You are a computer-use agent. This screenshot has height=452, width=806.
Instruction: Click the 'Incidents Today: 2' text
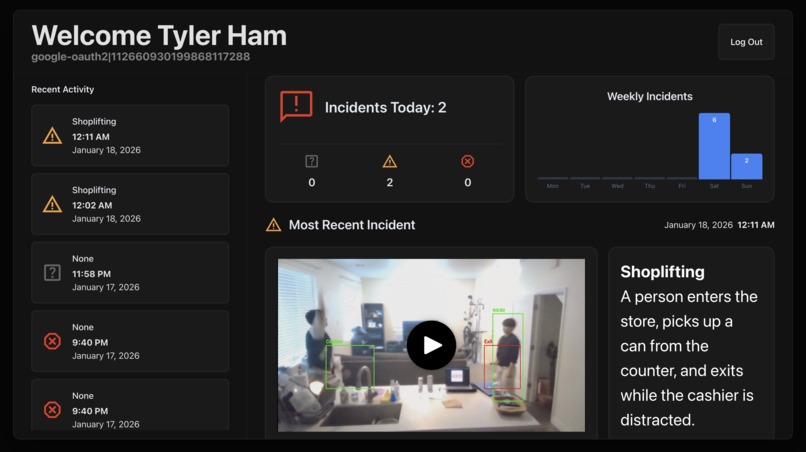[386, 107]
